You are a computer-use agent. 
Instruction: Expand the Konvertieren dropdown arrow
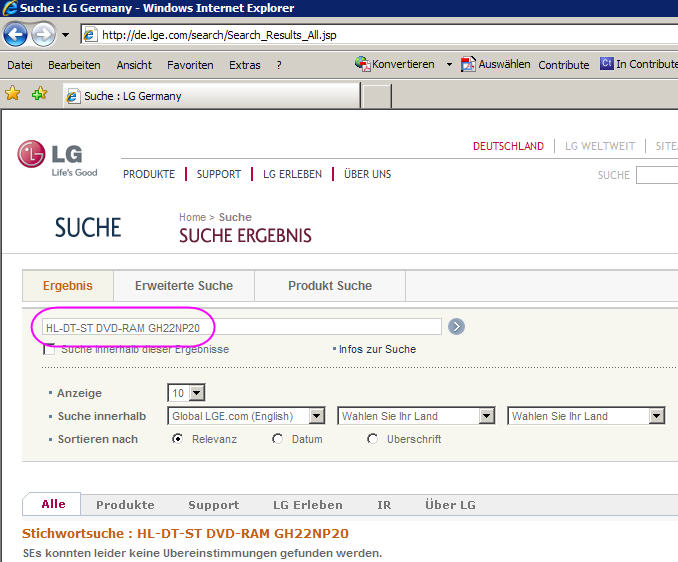pyautogui.click(x=449, y=64)
